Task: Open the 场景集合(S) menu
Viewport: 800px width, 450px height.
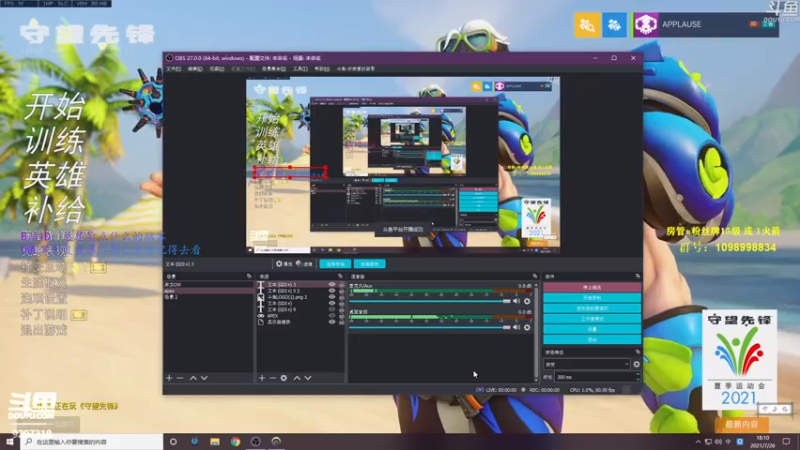Action: point(274,69)
